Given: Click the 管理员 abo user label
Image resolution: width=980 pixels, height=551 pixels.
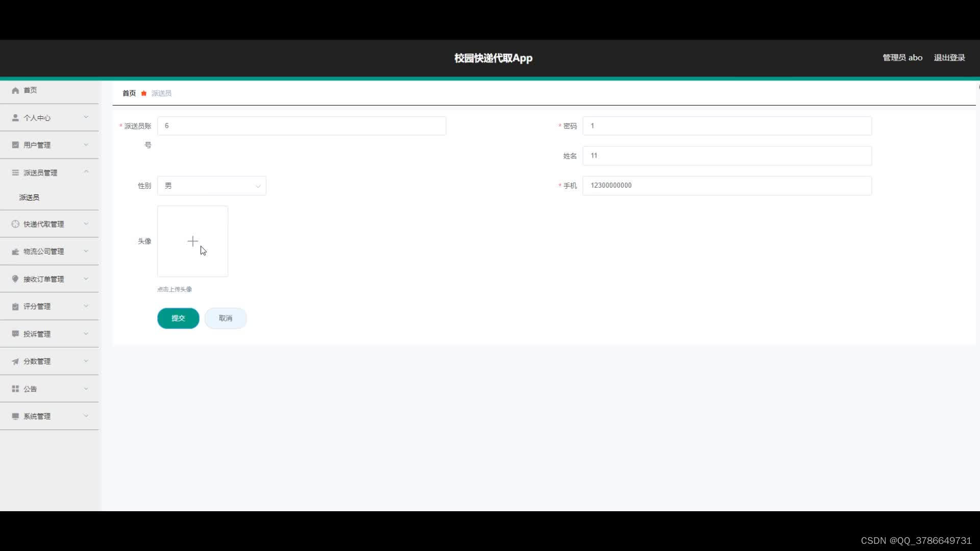Looking at the screenshot, I should (902, 58).
